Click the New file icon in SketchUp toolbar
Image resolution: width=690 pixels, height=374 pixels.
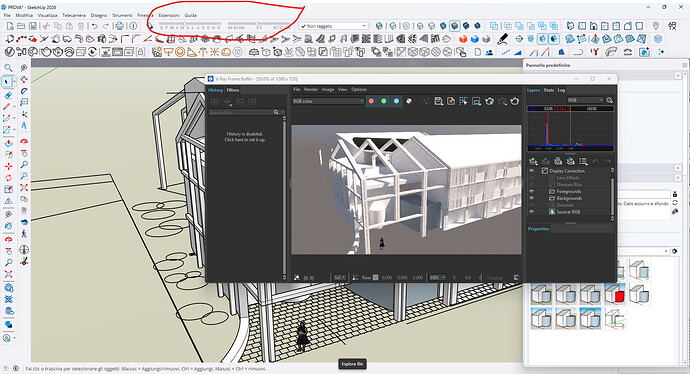coord(10,26)
